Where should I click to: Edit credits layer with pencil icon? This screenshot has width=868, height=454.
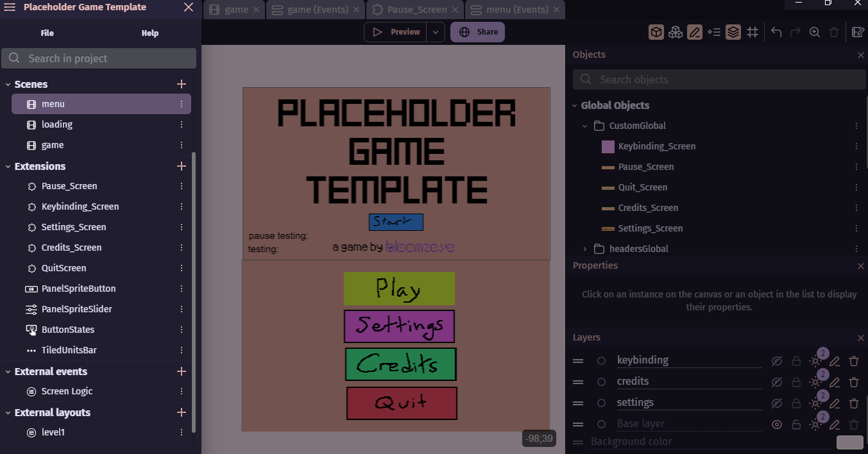(x=835, y=382)
